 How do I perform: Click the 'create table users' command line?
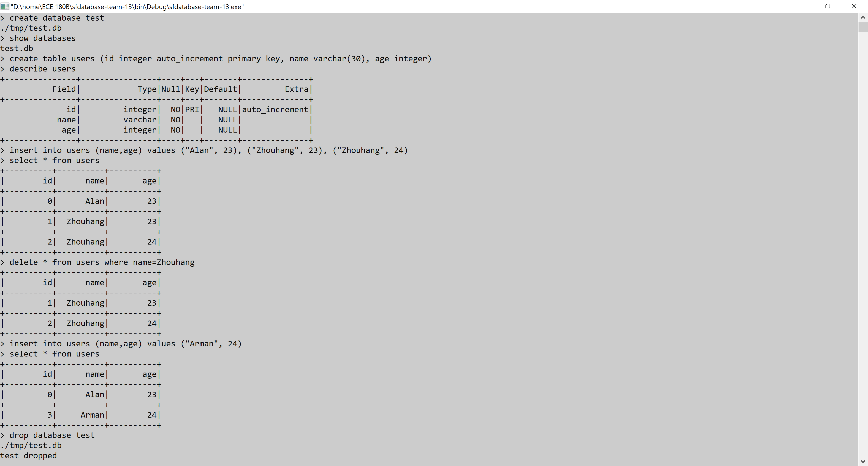pyautogui.click(x=216, y=59)
